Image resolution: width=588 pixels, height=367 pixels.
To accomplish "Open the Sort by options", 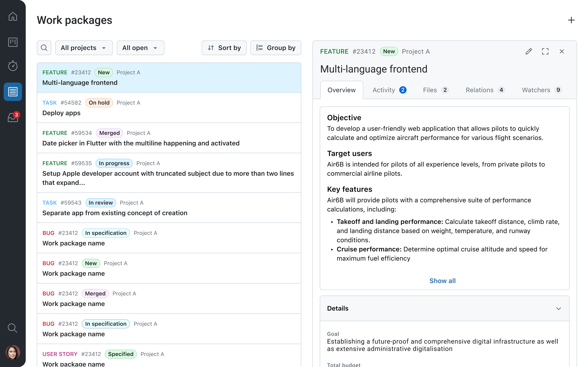I will click(x=224, y=47).
